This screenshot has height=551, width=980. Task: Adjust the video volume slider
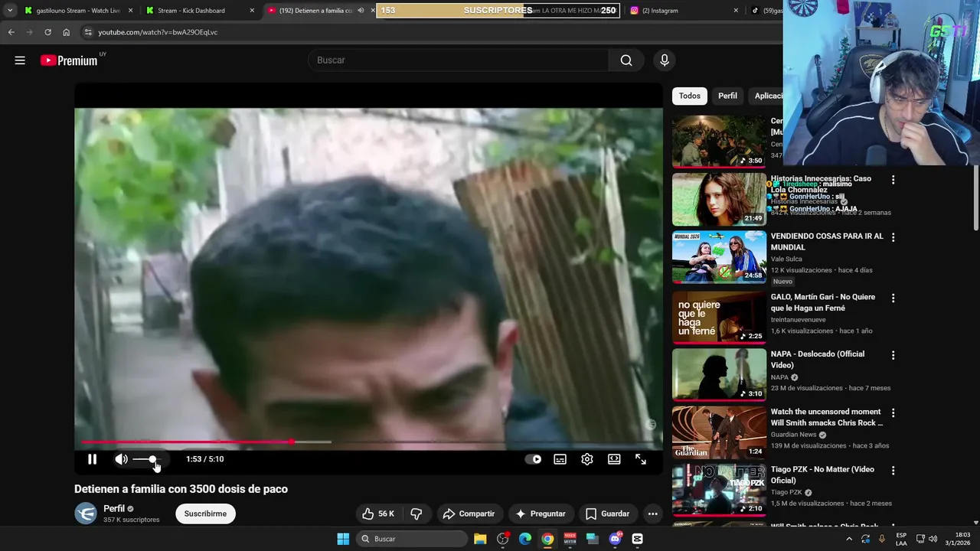[x=147, y=459]
